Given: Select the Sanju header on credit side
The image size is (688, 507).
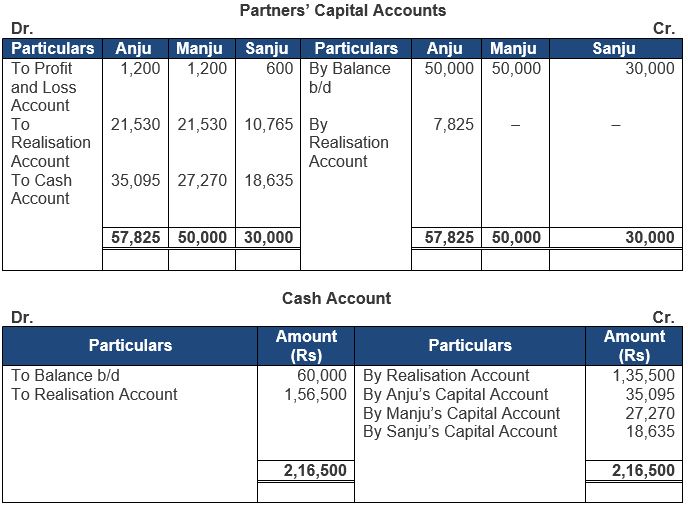Looking at the screenshot, I should click(613, 48).
